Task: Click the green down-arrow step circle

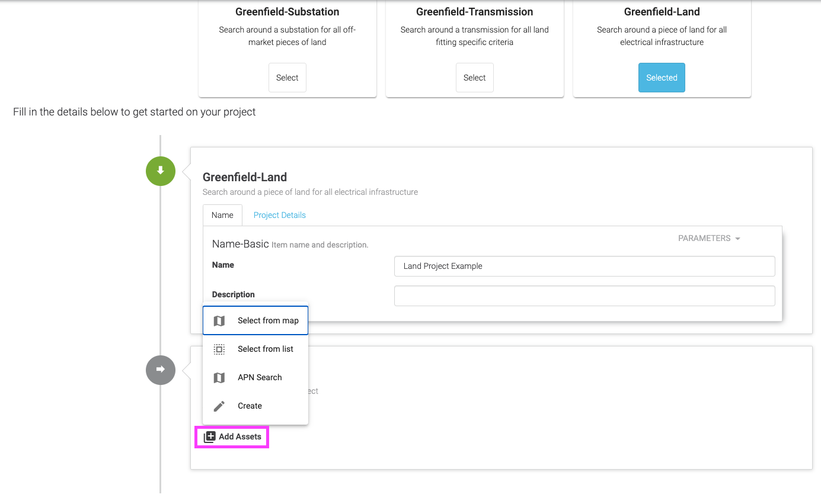Action: pos(161,171)
